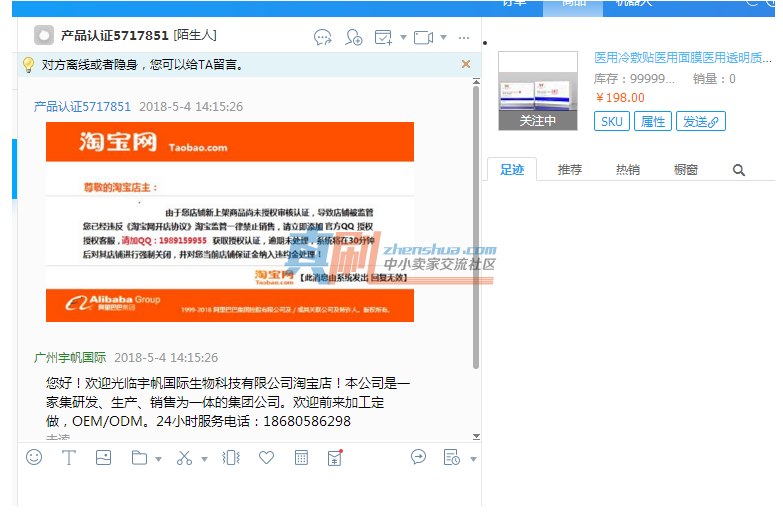Click sender name 产品认证5717851 in message
783x512 pixels.
click(x=82, y=106)
